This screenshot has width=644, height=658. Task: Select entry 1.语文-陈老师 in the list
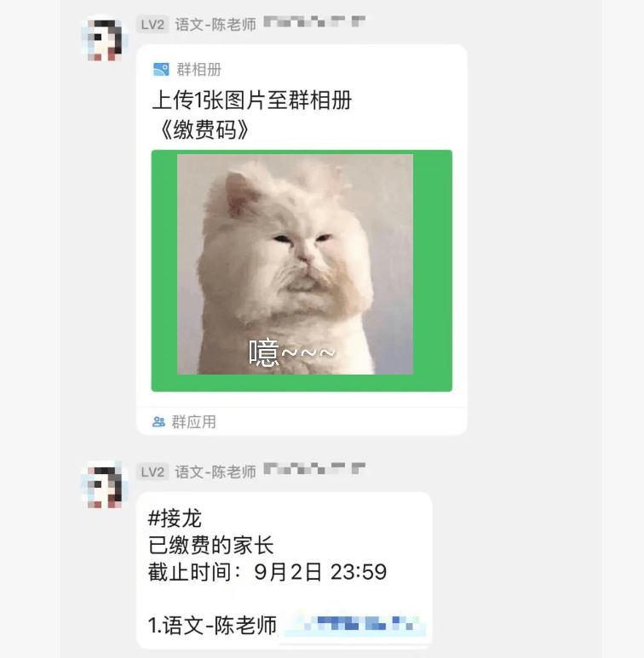tap(213, 626)
